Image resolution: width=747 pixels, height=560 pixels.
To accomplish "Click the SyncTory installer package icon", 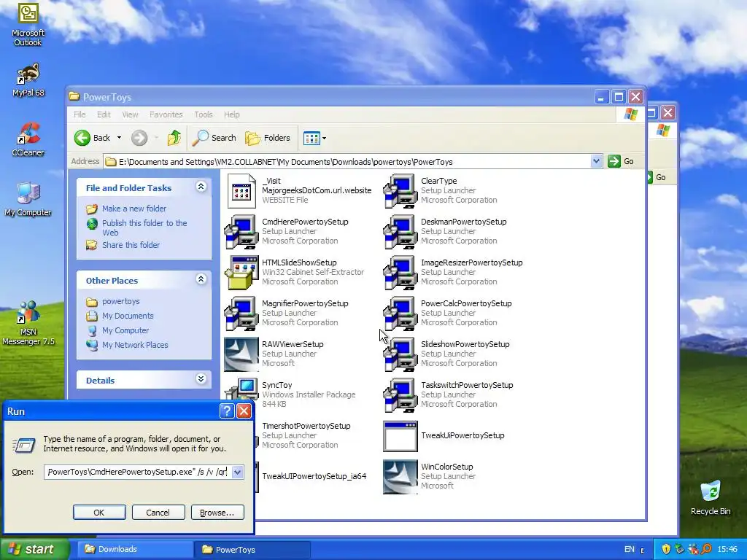I will [241, 389].
